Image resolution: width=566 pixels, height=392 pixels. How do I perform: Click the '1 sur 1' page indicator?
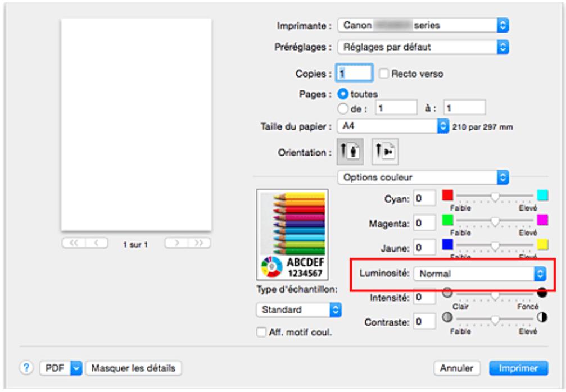tap(135, 244)
